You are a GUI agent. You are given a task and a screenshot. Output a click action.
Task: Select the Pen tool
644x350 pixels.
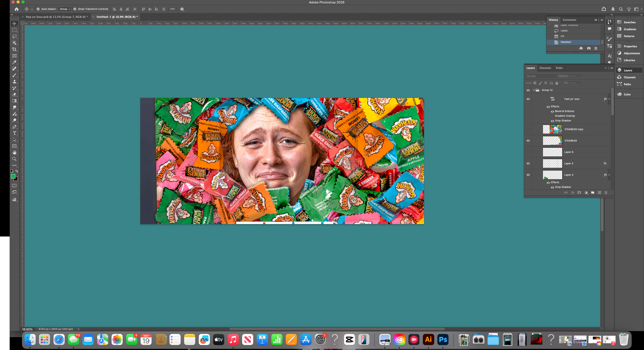(14, 127)
